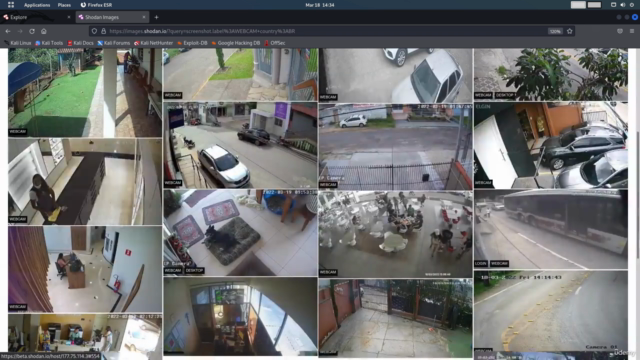Open a new browser tab

point(156,17)
